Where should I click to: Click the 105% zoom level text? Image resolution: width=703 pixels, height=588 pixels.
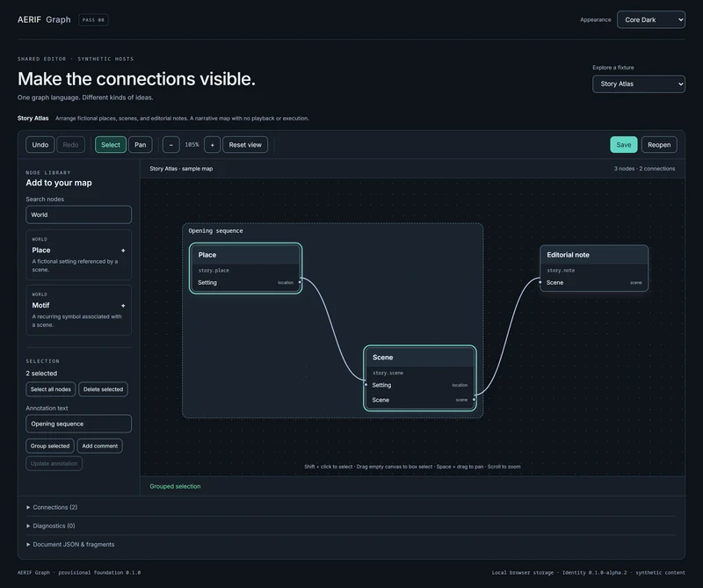click(x=192, y=145)
